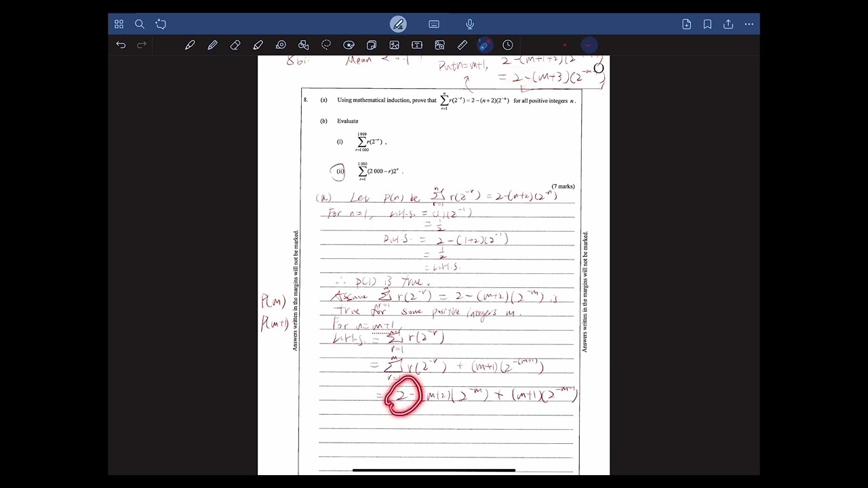This screenshot has width=868, height=488.
Task: Click the "(7 marks)" label
Action: coord(563,186)
